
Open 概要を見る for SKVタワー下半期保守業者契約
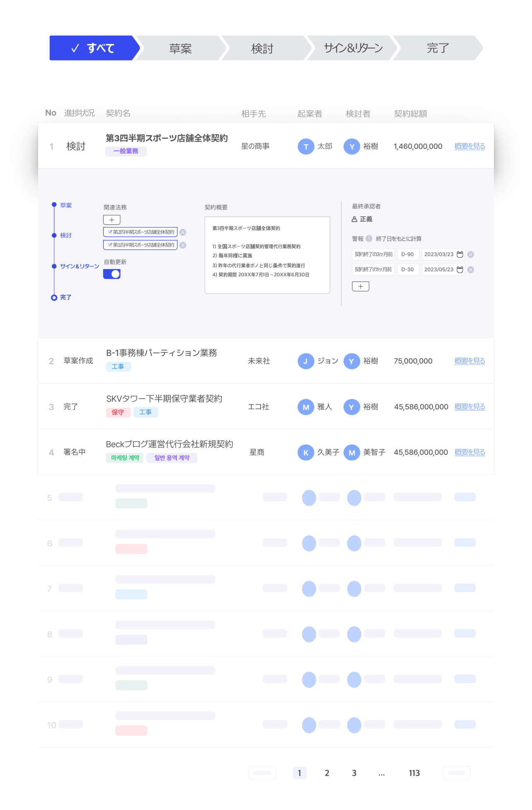(x=469, y=407)
